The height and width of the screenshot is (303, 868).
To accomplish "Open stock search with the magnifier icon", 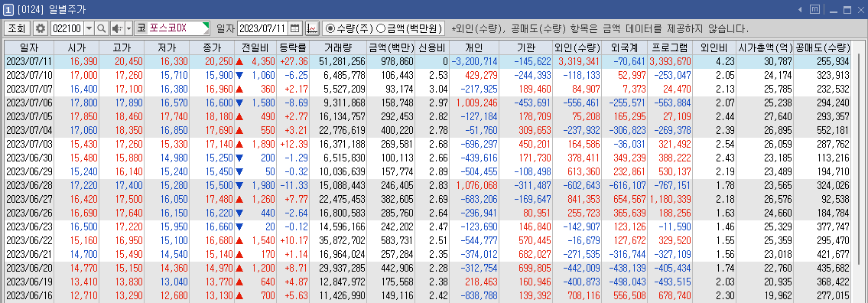I will (x=102, y=28).
